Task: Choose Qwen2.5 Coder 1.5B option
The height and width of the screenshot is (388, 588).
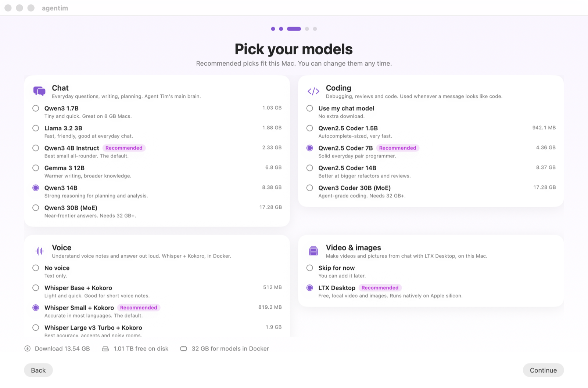Action: click(x=310, y=128)
